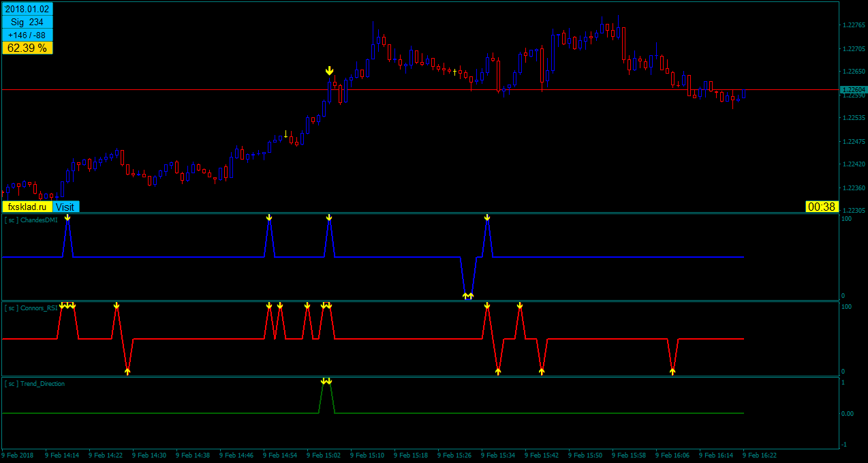Click the Visit button
This screenshot has height=463, width=868.
(x=65, y=207)
